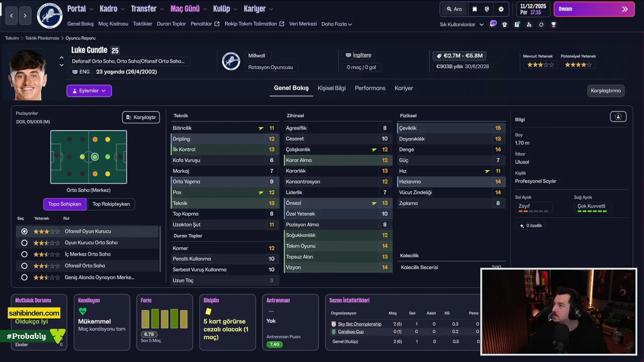The image size is (644, 362).
Task: Open Taktikler submenu item
Action: click(142, 24)
